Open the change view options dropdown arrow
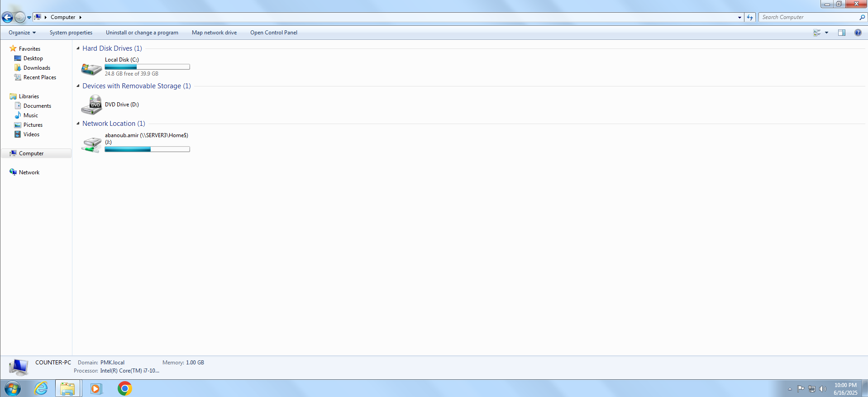 point(826,33)
